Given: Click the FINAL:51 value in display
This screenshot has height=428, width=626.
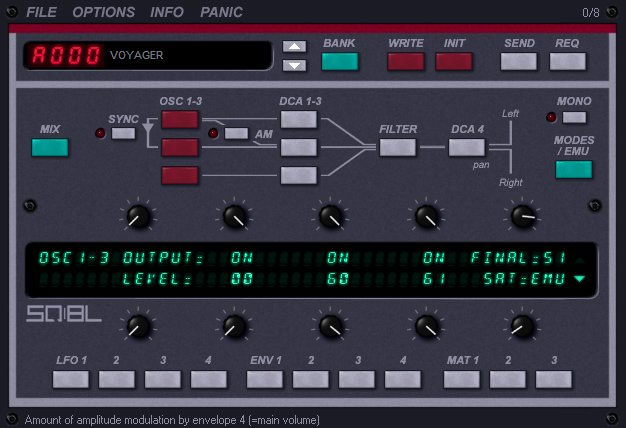Looking at the screenshot, I should [518, 258].
